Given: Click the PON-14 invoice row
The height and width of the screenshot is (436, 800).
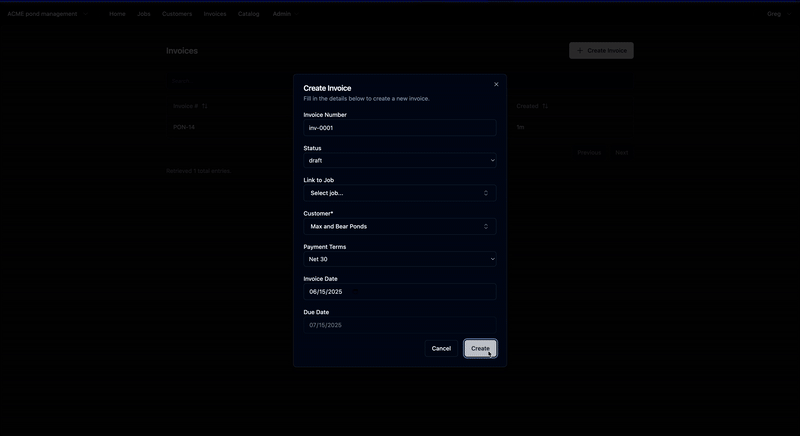Looking at the screenshot, I should [399, 127].
